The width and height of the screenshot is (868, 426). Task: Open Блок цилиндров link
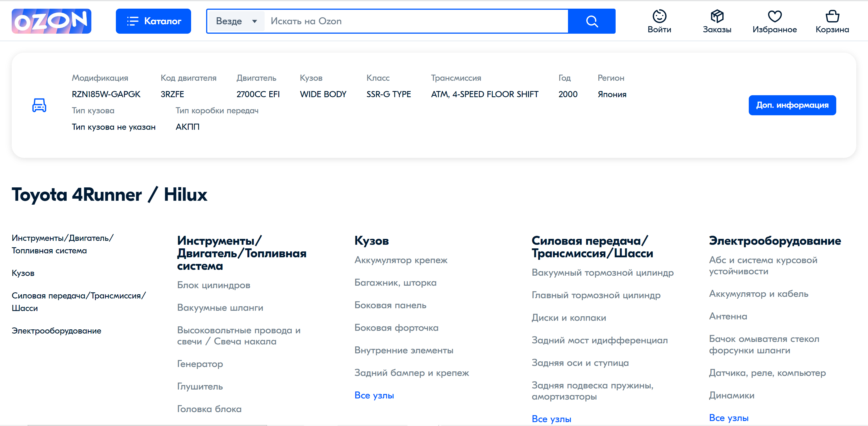(x=214, y=285)
